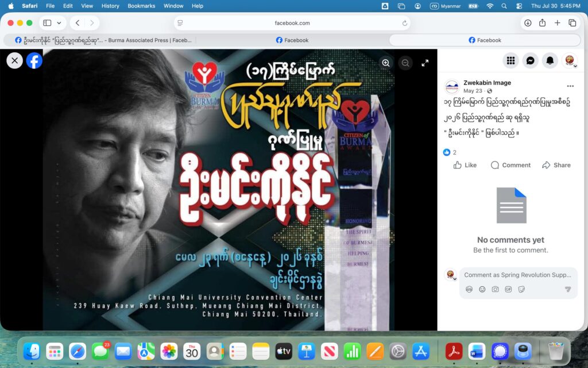Screen dimensions: 588x368
Task: Enter fullscreen photo view
Action: click(x=425, y=63)
